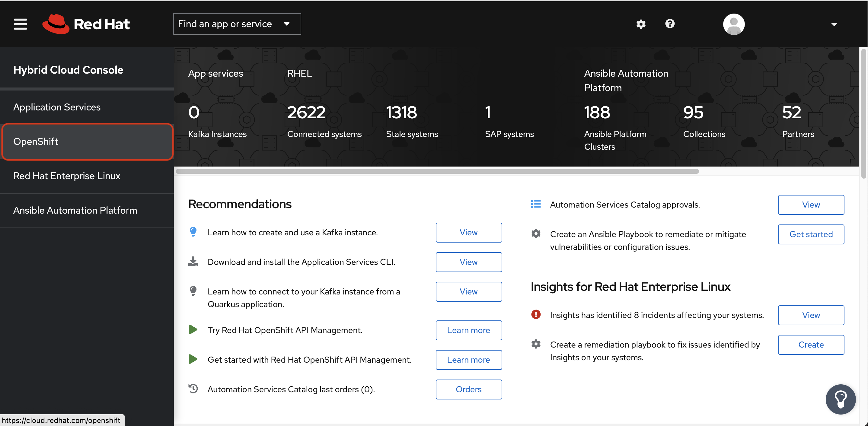
Task: Toggle the hamburger navigation menu
Action: (x=20, y=24)
